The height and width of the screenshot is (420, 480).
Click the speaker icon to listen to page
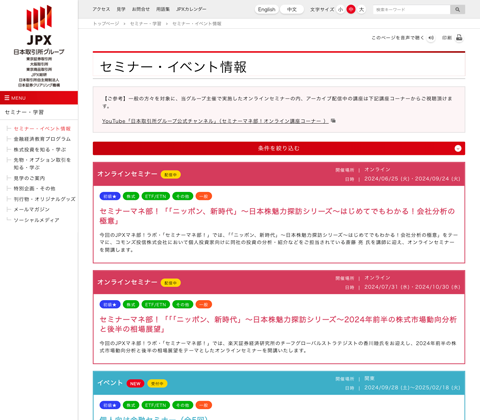[x=431, y=38]
